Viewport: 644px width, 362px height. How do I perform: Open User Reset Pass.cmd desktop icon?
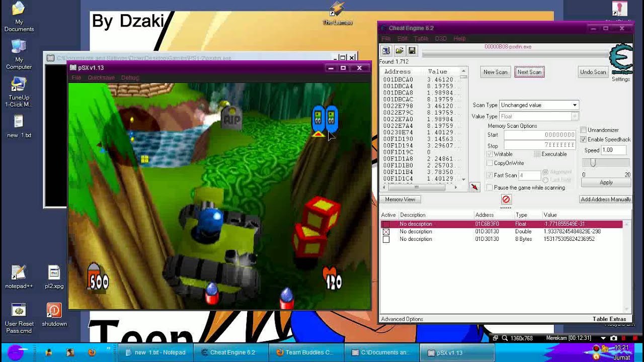click(x=19, y=318)
